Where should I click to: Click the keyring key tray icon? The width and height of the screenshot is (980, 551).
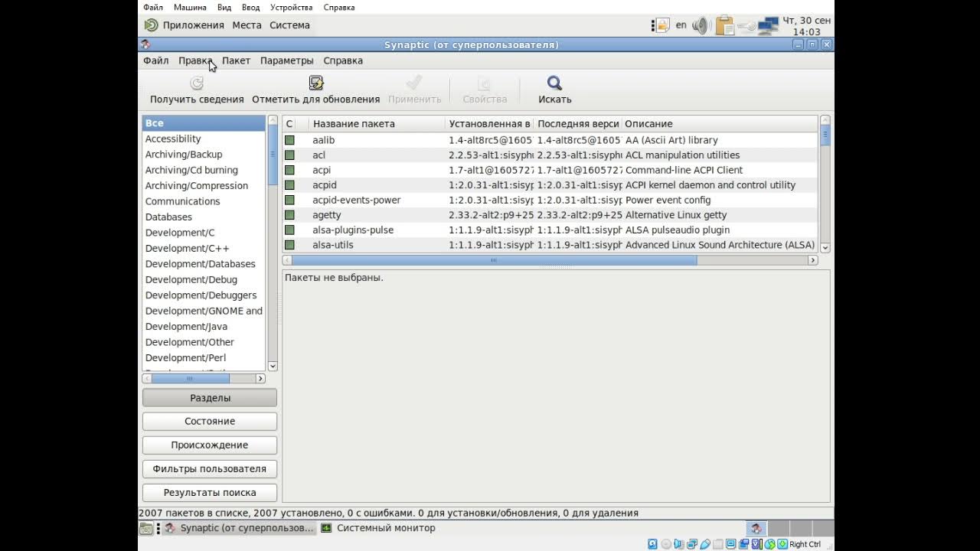[746, 26]
